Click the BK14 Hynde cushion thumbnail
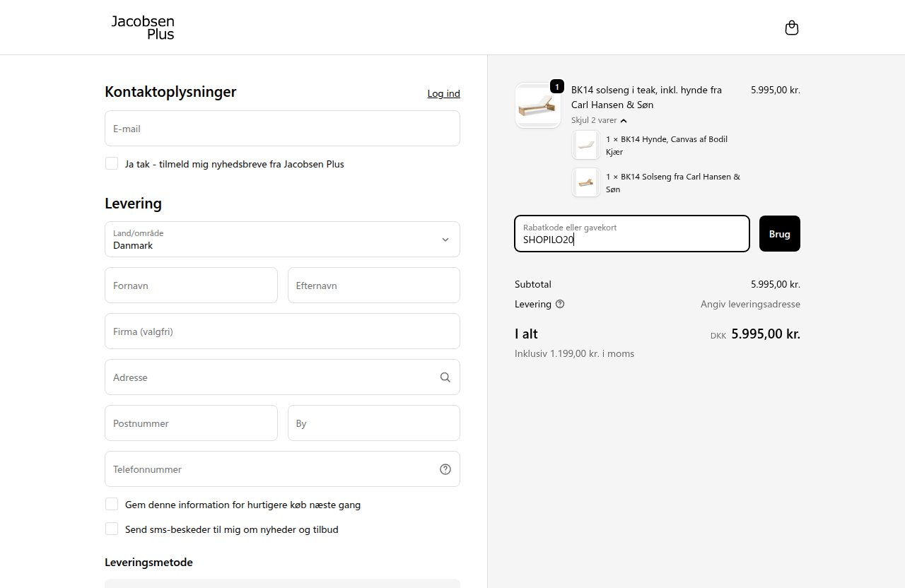 585,145
